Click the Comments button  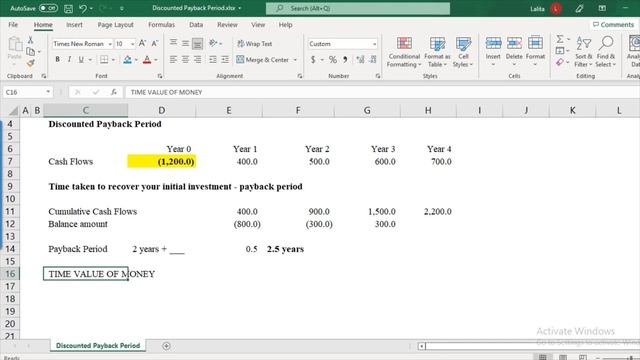613,25
